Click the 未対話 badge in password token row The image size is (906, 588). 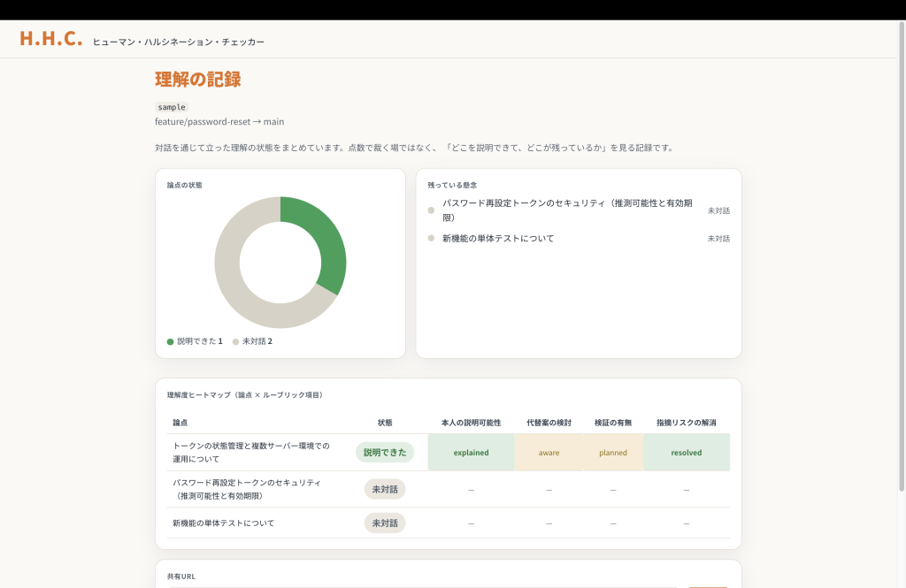click(385, 489)
